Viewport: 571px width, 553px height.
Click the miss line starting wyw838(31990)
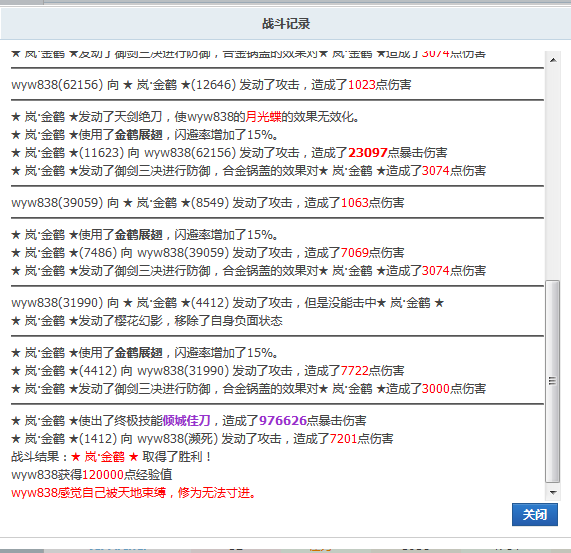228,303
